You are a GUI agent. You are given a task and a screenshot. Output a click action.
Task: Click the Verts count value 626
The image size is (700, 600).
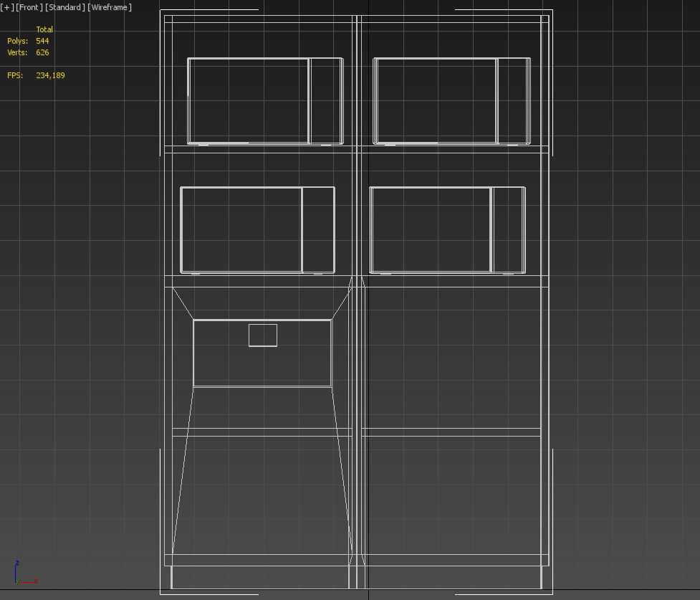[42, 53]
